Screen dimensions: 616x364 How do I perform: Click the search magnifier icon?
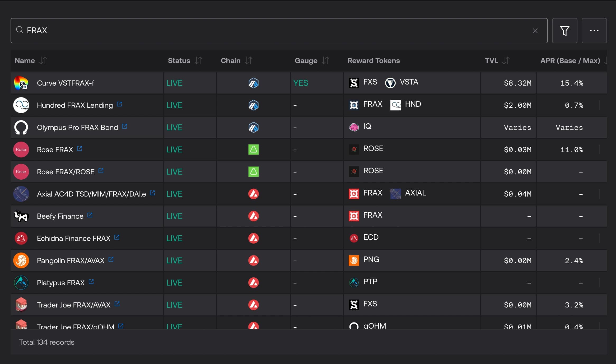[x=20, y=30]
